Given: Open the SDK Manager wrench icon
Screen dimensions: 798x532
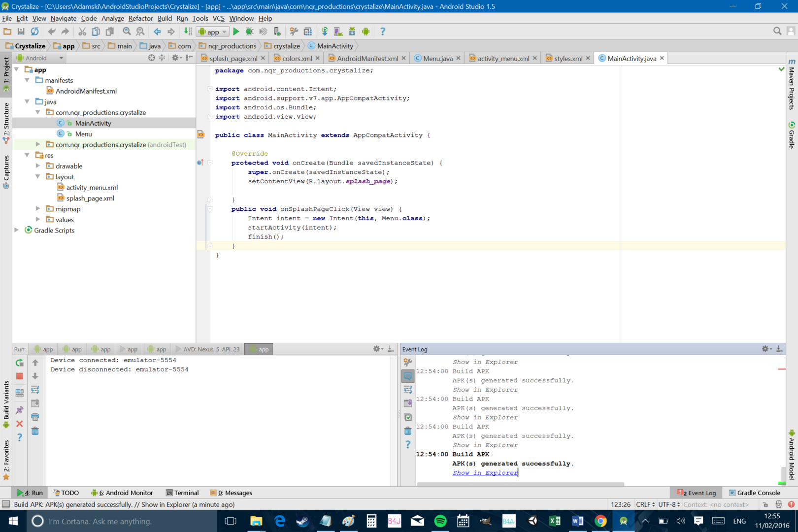Looking at the screenshot, I should 294,31.
